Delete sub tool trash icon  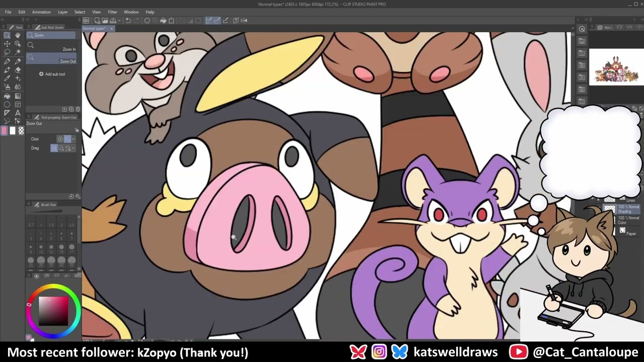tap(78, 109)
